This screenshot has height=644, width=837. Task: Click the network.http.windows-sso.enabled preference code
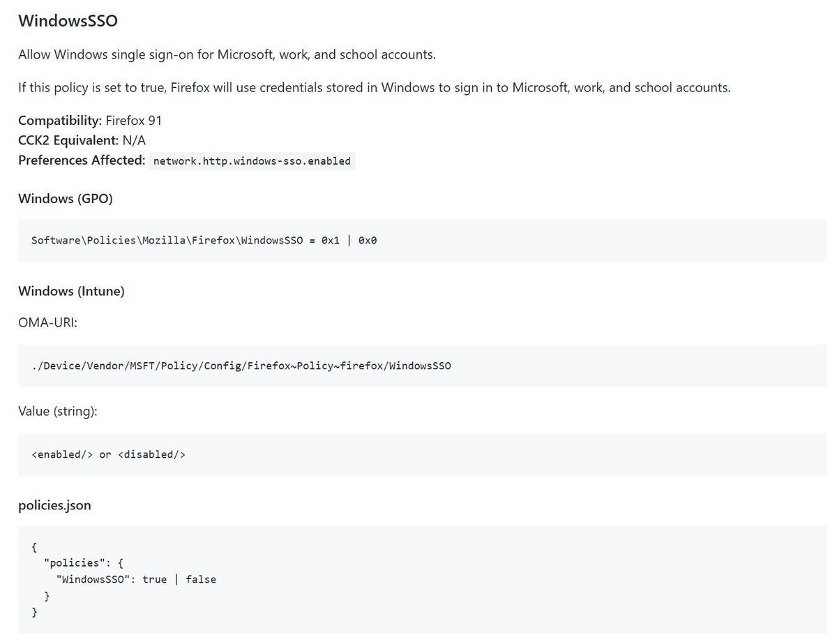point(252,160)
